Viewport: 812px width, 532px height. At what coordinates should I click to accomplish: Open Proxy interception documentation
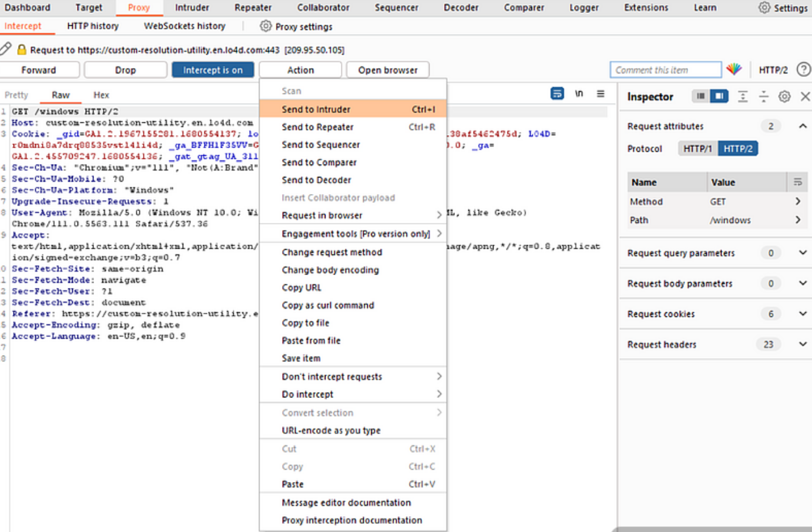[x=353, y=520]
